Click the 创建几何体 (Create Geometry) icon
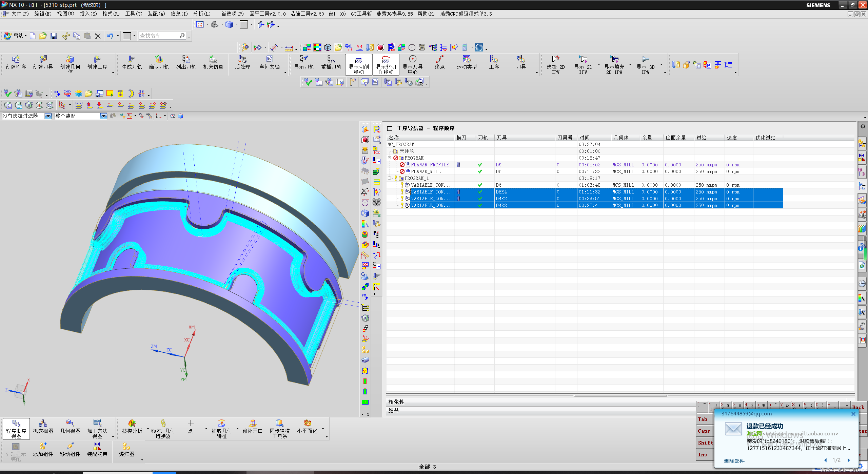The image size is (868, 474). [x=70, y=64]
